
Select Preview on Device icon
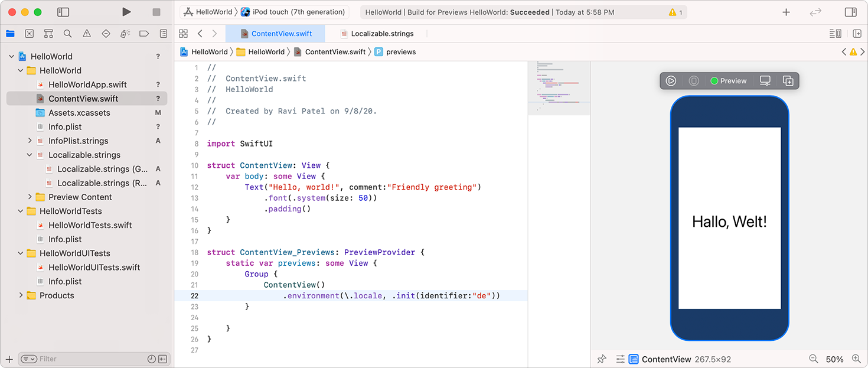[765, 81]
